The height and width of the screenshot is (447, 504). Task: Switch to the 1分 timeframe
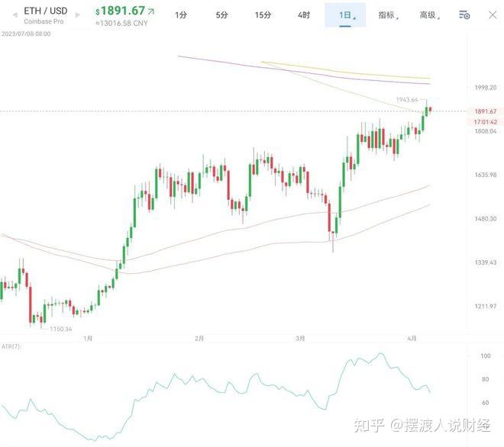tap(181, 14)
